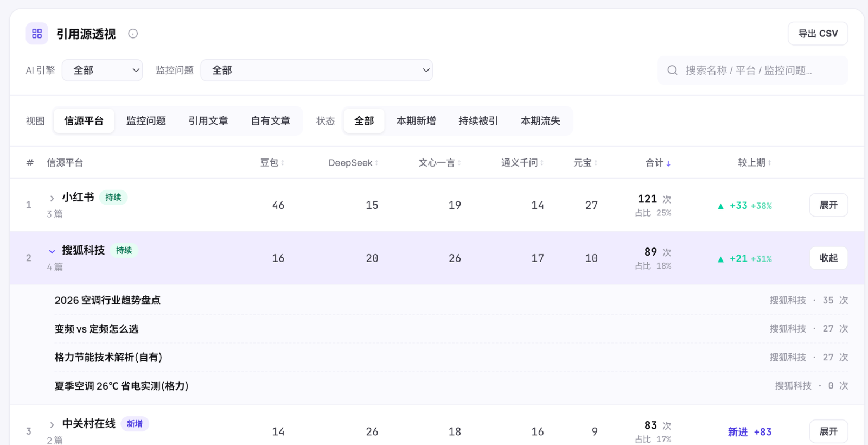Screen dimensions: 868x445
Task: Click the 搜狐科技 platform name
Action: [x=84, y=250]
